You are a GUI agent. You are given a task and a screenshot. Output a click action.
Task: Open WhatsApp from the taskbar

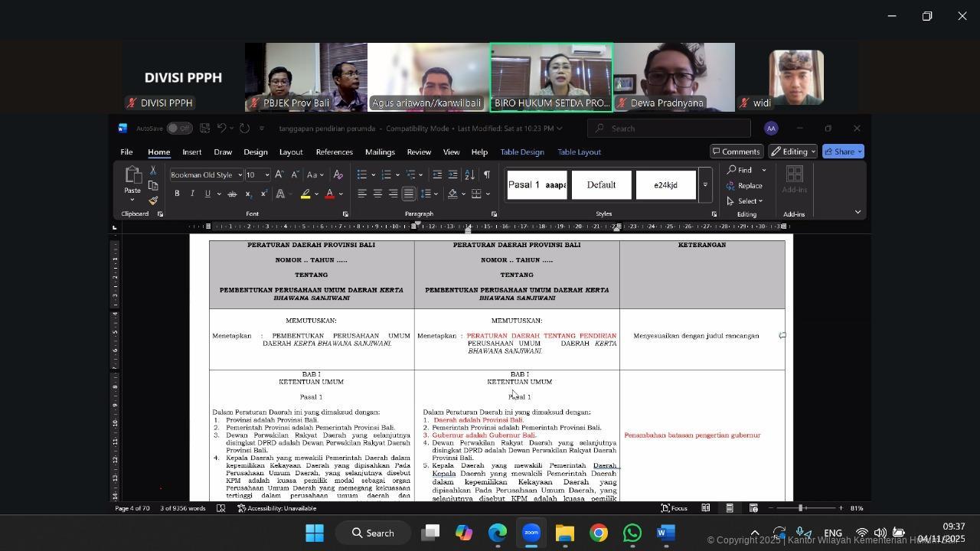(632, 533)
